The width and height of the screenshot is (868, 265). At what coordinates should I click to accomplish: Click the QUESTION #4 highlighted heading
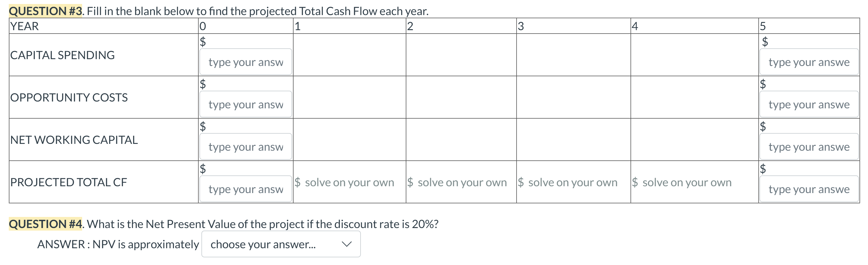[x=45, y=224]
